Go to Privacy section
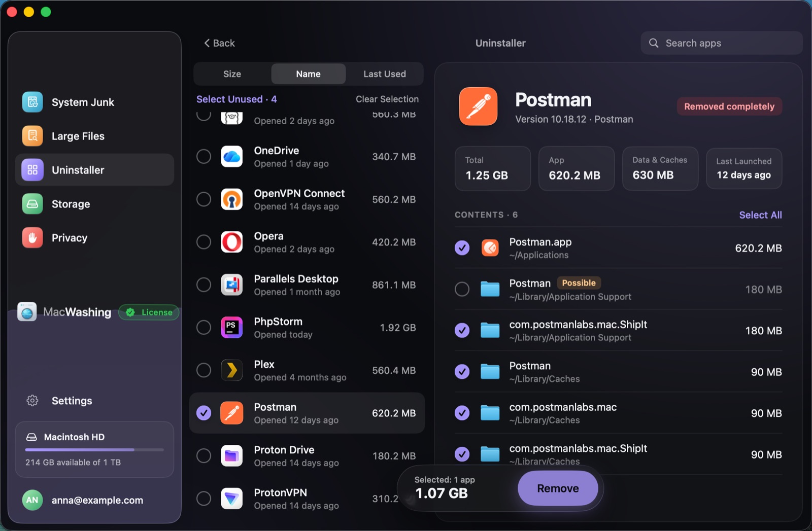The width and height of the screenshot is (812, 531). (x=94, y=238)
